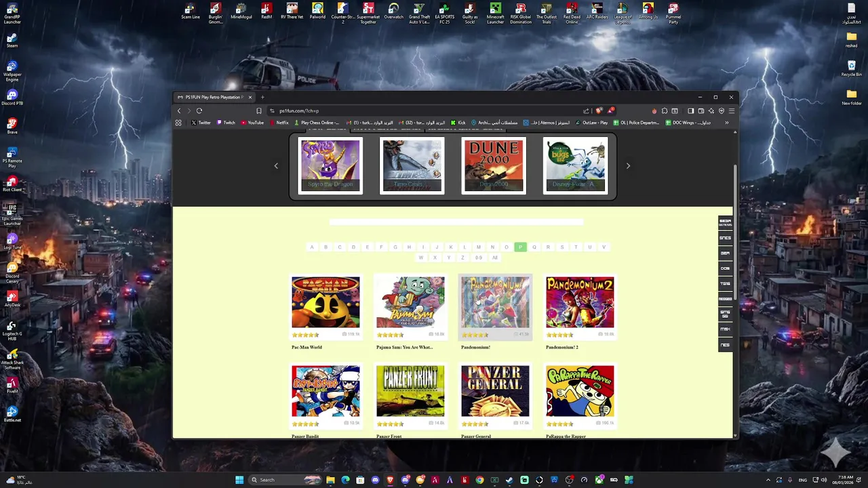Open the Twitch bookmark
Viewport: 868px width, 488px height.
pos(226,123)
